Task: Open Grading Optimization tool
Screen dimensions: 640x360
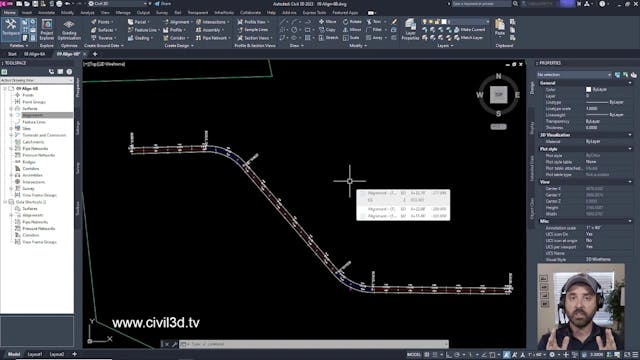Action: click(x=69, y=29)
